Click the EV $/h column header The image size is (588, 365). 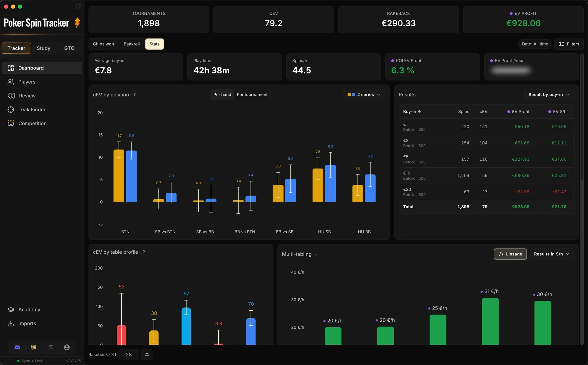click(557, 112)
